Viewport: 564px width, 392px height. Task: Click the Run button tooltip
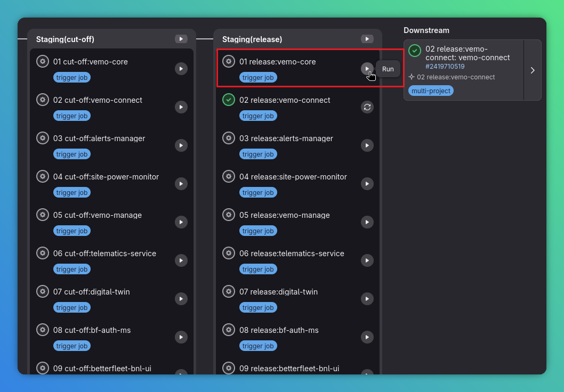388,69
